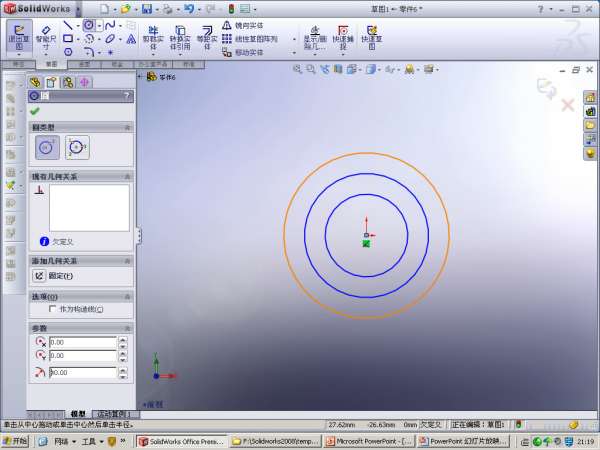Image resolution: width=600 pixels, height=450 pixels.
Task: Open the FeatureManager design tree tab
Action: (35, 82)
